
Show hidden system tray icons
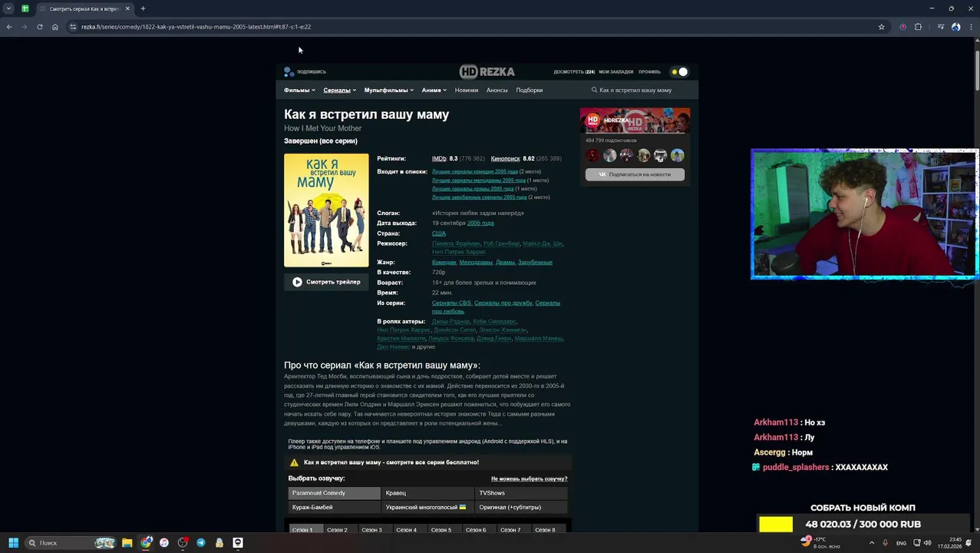(871, 543)
